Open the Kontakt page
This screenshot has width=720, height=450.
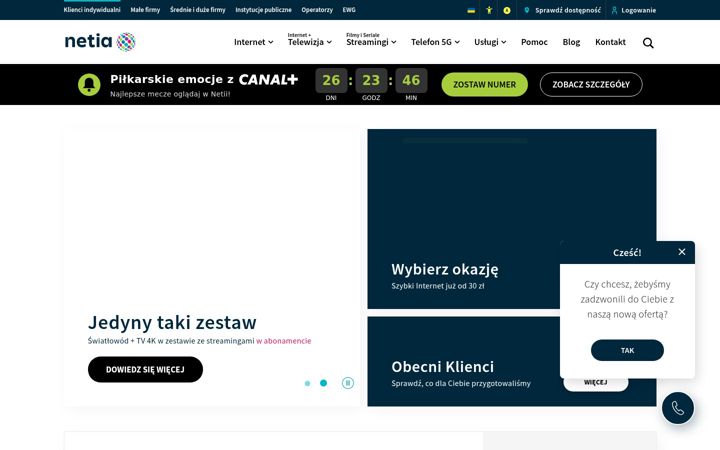click(x=610, y=42)
